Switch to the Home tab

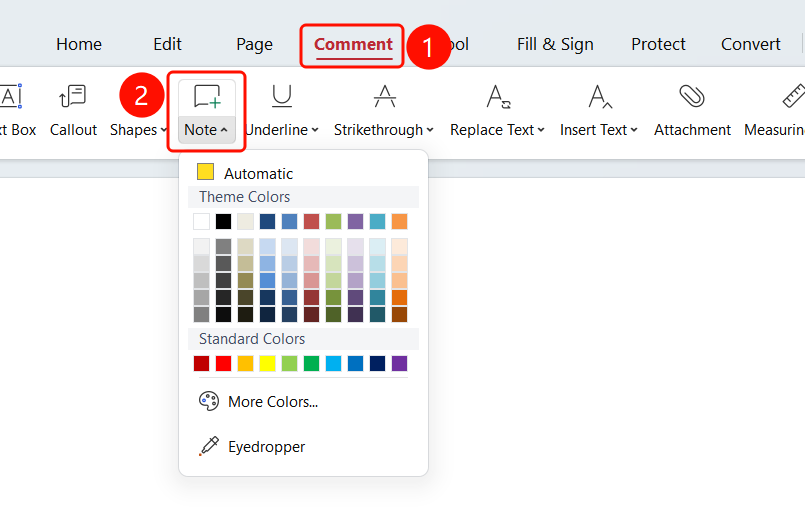click(79, 44)
